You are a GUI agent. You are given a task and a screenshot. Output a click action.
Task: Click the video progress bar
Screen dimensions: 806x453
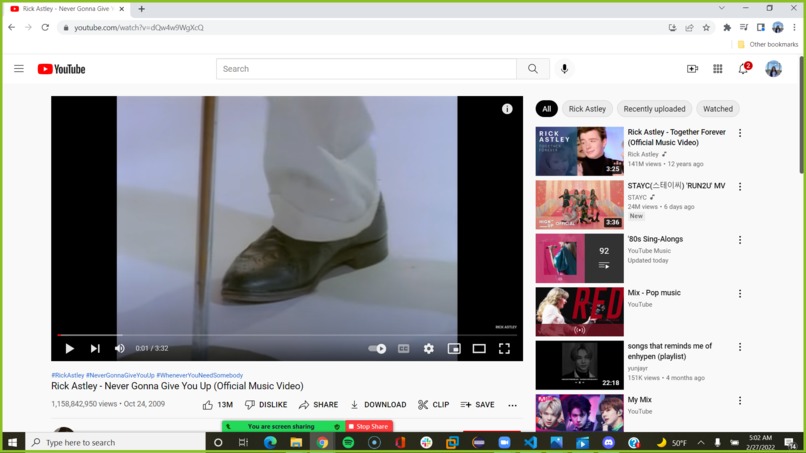(287, 335)
